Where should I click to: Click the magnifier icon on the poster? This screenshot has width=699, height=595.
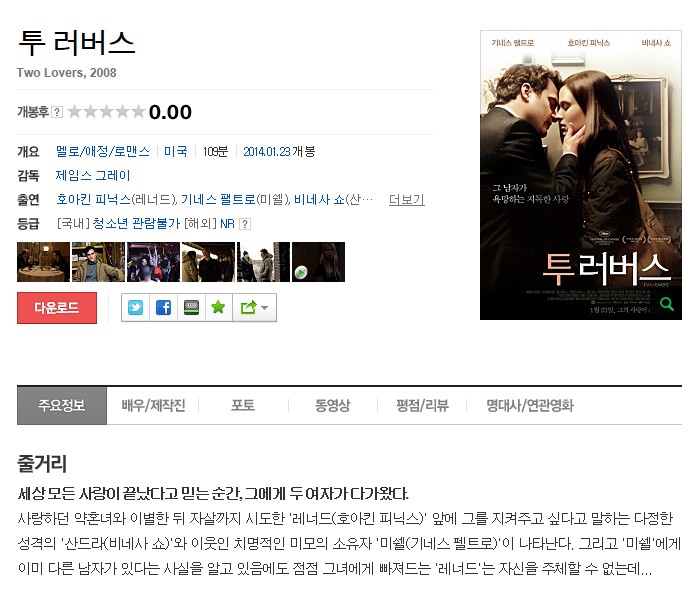click(667, 304)
